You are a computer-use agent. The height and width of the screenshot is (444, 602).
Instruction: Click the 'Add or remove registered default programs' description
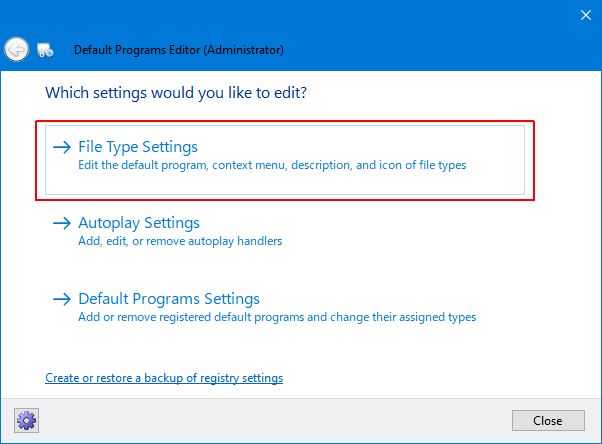point(277,317)
